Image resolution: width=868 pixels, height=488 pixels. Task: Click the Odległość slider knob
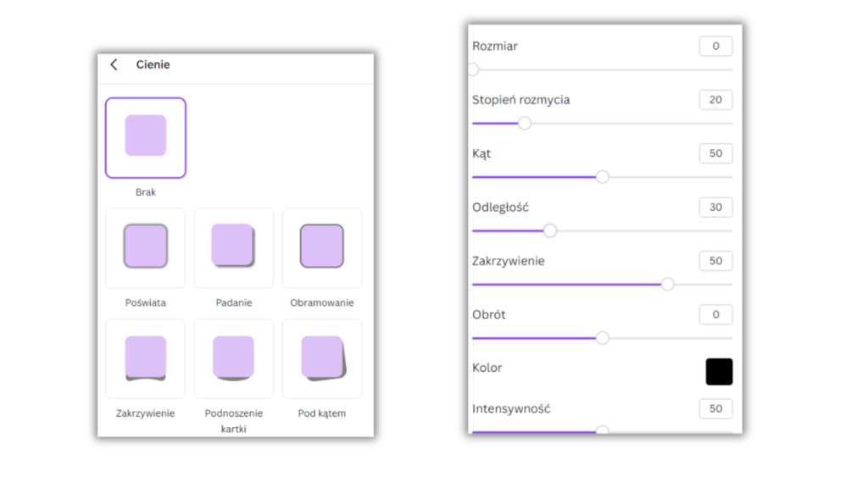pos(550,230)
